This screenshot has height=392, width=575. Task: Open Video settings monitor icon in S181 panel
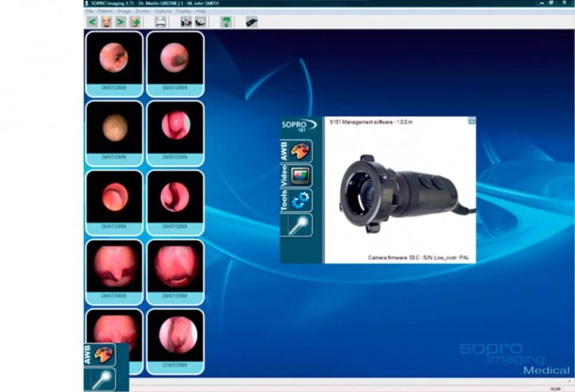tap(296, 176)
